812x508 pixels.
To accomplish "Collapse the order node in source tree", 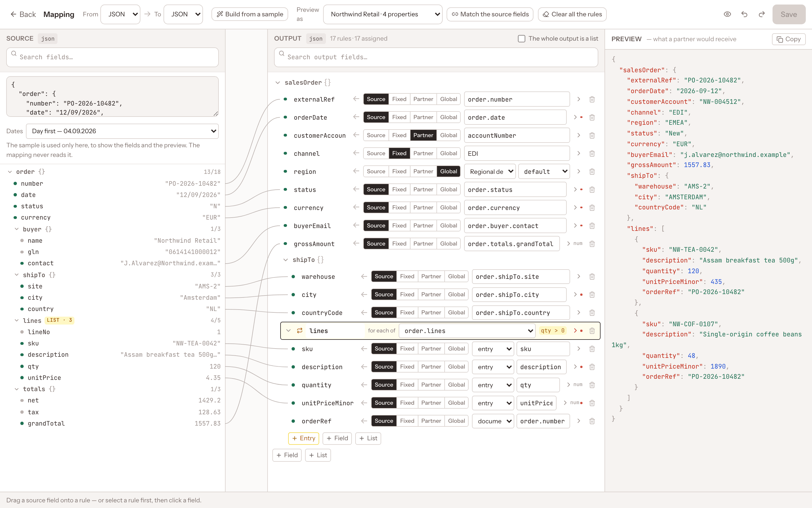I will pyautogui.click(x=10, y=172).
